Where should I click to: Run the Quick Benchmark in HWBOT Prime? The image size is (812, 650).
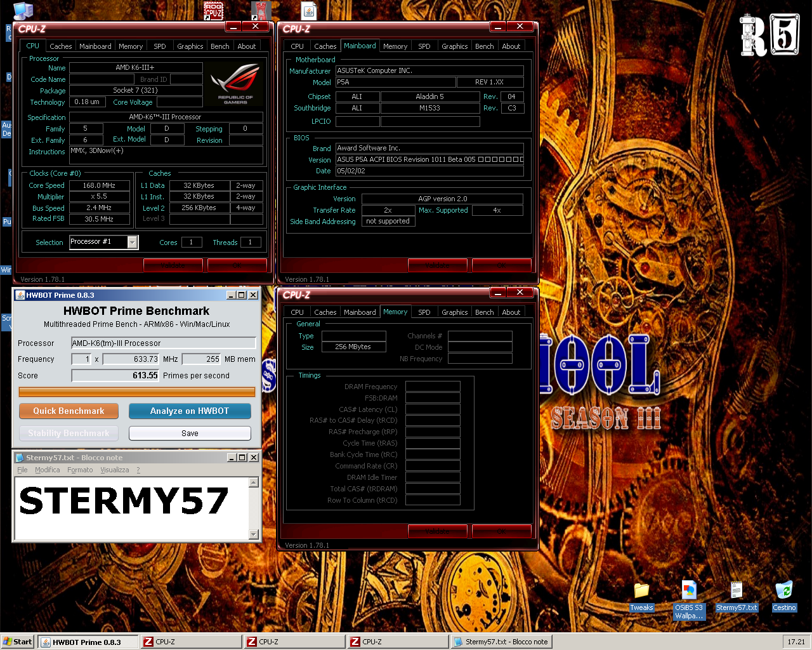click(69, 411)
